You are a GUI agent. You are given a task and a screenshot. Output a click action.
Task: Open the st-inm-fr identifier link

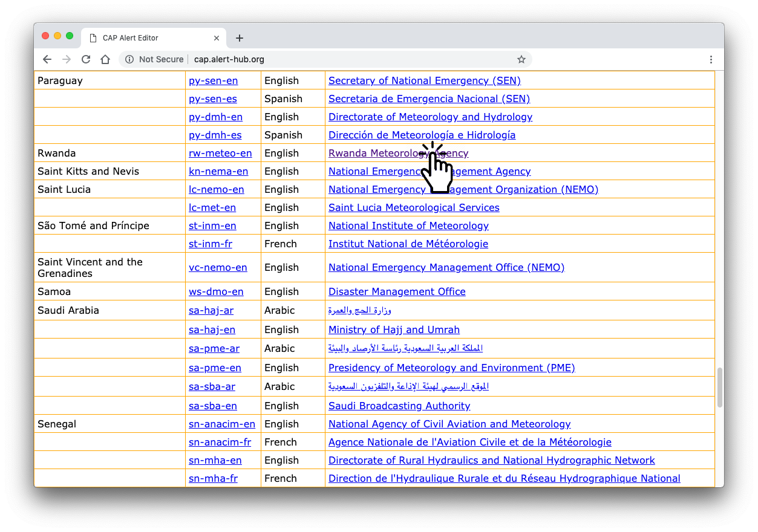coord(211,244)
